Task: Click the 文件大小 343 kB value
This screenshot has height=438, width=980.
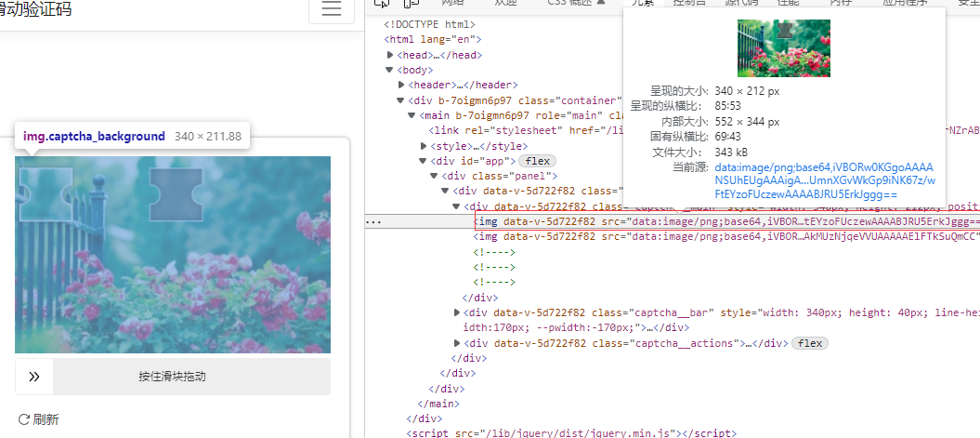Action: [x=731, y=153]
